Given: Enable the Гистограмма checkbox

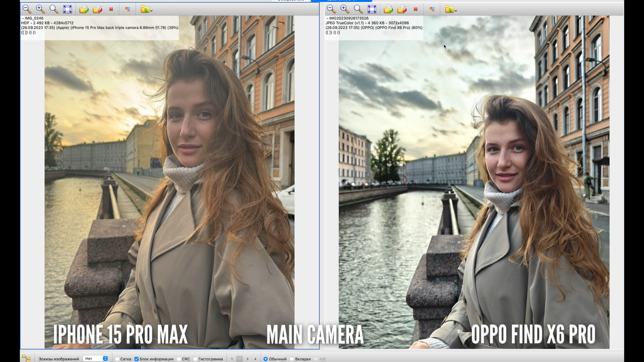Looking at the screenshot, I should (x=195, y=359).
